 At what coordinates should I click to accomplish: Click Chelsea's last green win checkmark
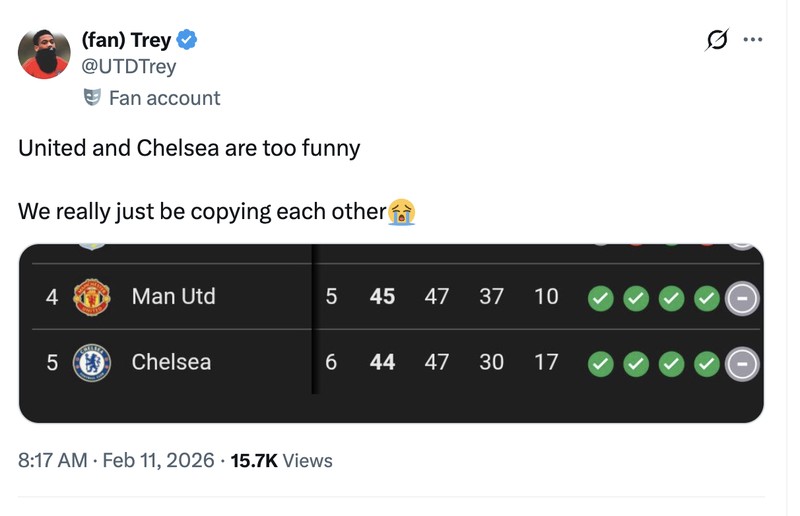[x=707, y=364]
